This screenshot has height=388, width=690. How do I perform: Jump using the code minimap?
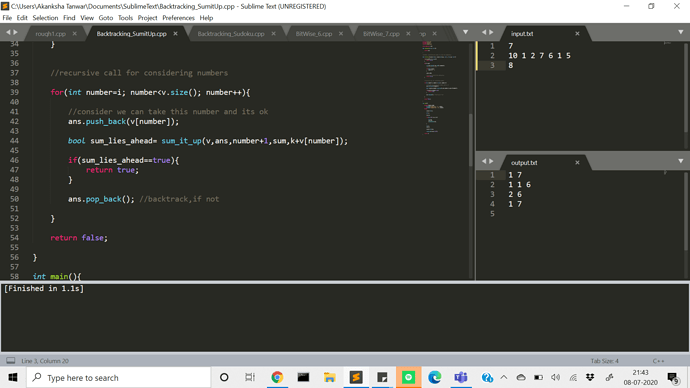click(x=440, y=88)
